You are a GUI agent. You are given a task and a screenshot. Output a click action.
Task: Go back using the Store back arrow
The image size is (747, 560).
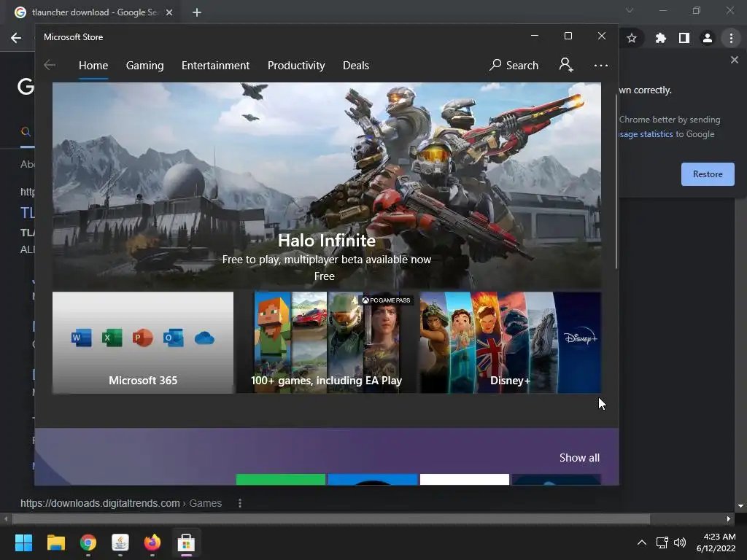50,65
